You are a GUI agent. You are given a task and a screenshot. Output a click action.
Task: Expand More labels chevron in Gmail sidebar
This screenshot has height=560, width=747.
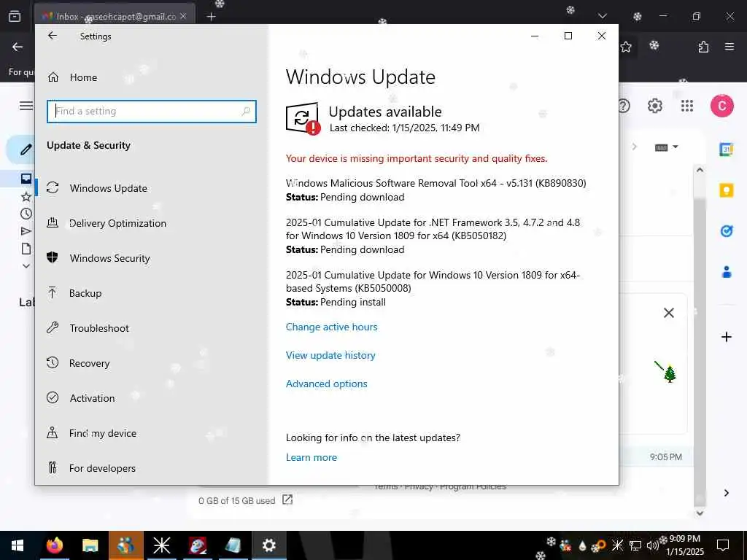coord(26,266)
